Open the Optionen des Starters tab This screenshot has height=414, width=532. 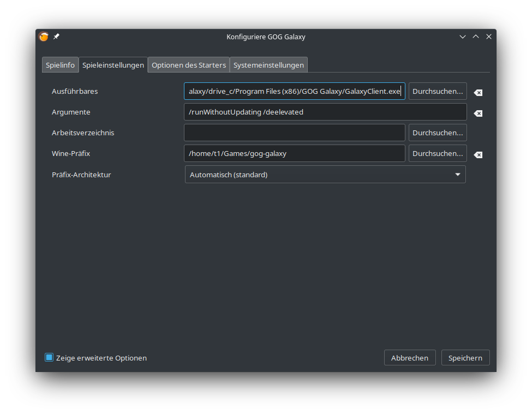pyautogui.click(x=189, y=65)
